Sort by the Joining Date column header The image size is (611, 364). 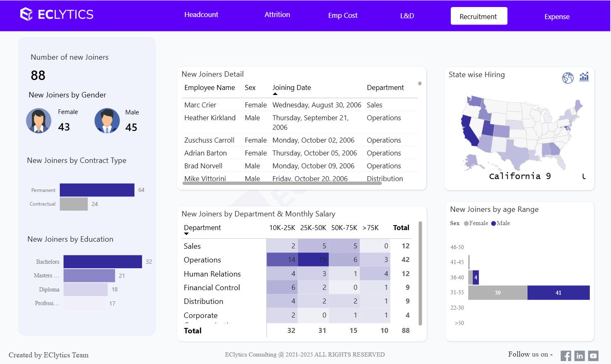pyautogui.click(x=291, y=87)
